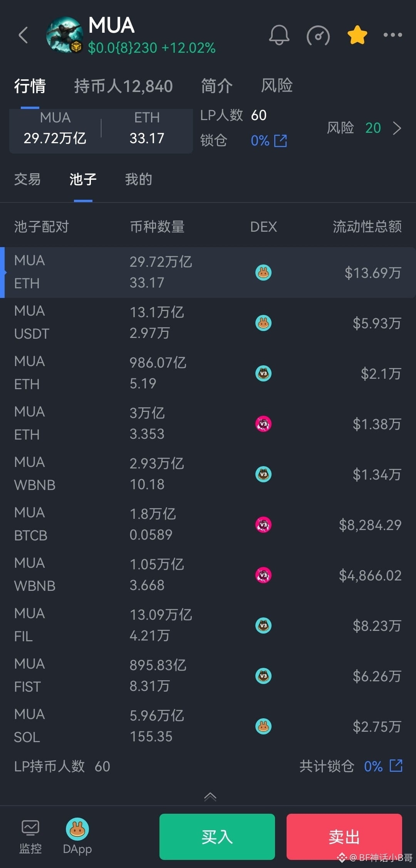The height and width of the screenshot is (868, 416).
Task: Open the speedometer gauge icon
Action: (x=318, y=36)
